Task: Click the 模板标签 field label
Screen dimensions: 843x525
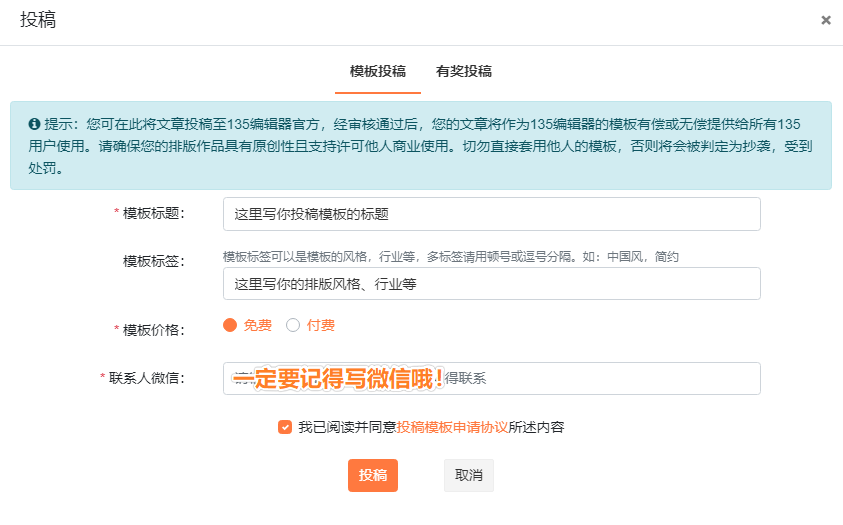Action: coord(154,261)
